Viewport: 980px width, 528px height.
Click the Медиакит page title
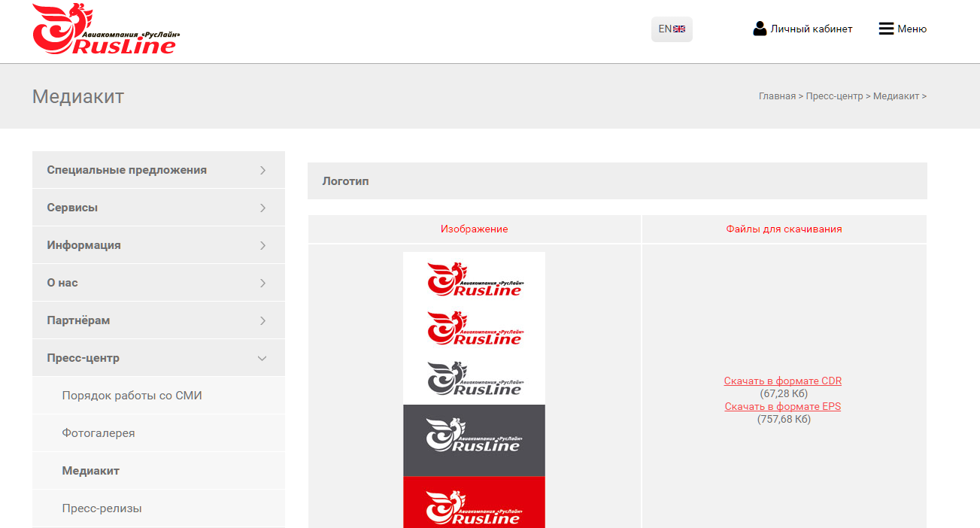click(78, 96)
